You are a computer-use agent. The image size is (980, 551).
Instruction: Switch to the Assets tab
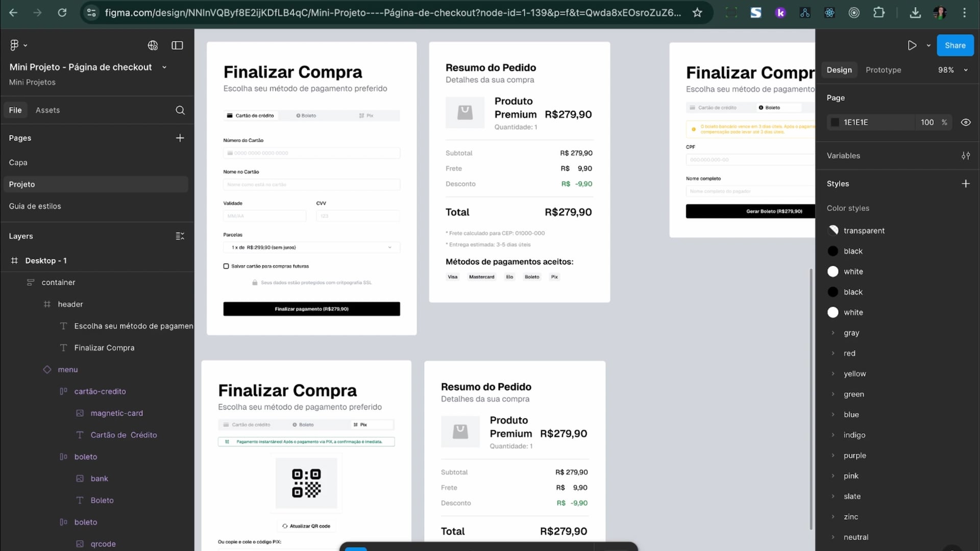click(47, 110)
